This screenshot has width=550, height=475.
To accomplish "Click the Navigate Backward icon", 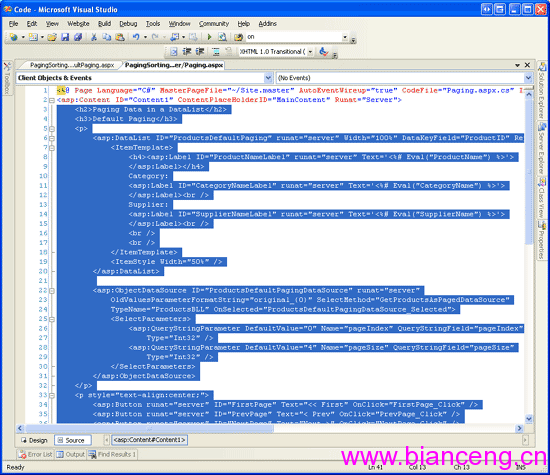I will 174,37.
